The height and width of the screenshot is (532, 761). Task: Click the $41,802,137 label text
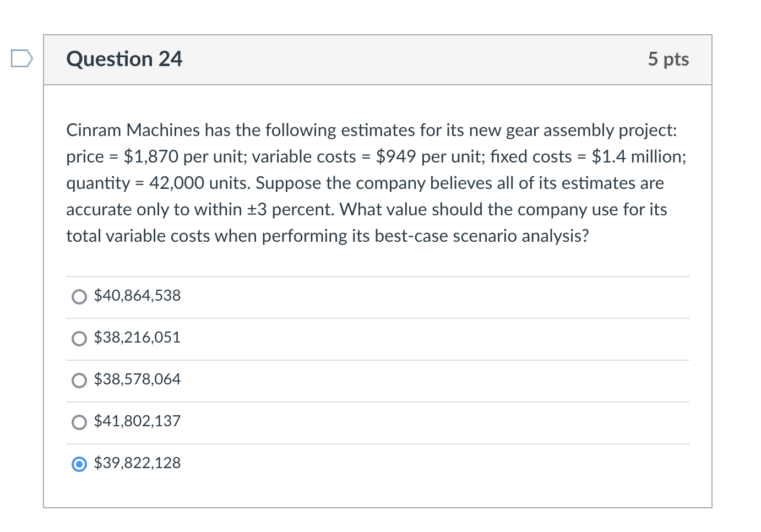tap(137, 421)
